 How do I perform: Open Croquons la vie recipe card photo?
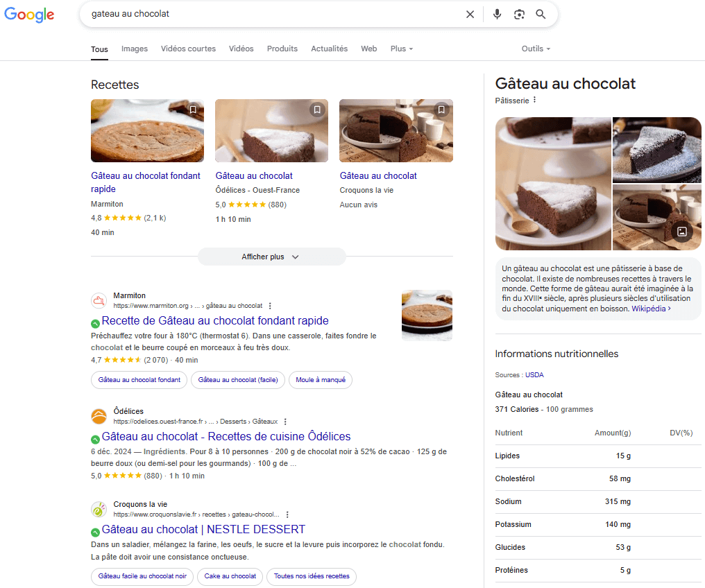tap(396, 131)
